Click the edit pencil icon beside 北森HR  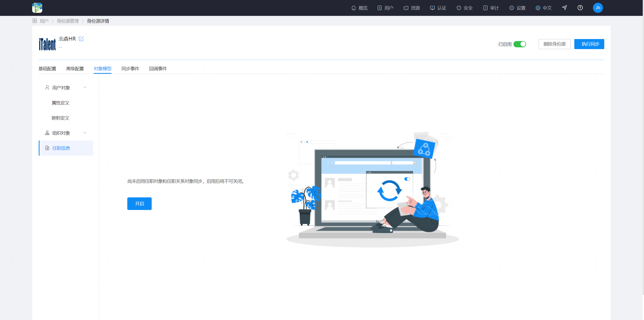(x=81, y=39)
